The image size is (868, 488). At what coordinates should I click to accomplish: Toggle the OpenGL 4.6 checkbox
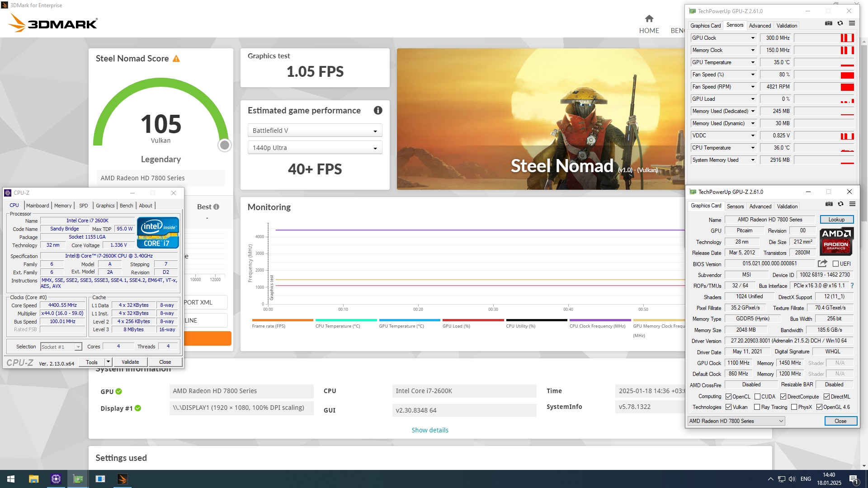tap(819, 407)
